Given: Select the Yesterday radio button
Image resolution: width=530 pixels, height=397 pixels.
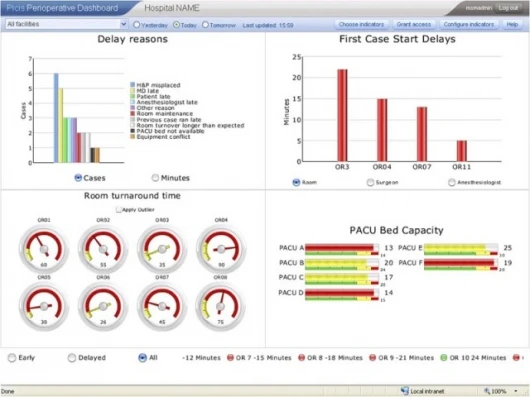Looking at the screenshot, I should tap(137, 25).
